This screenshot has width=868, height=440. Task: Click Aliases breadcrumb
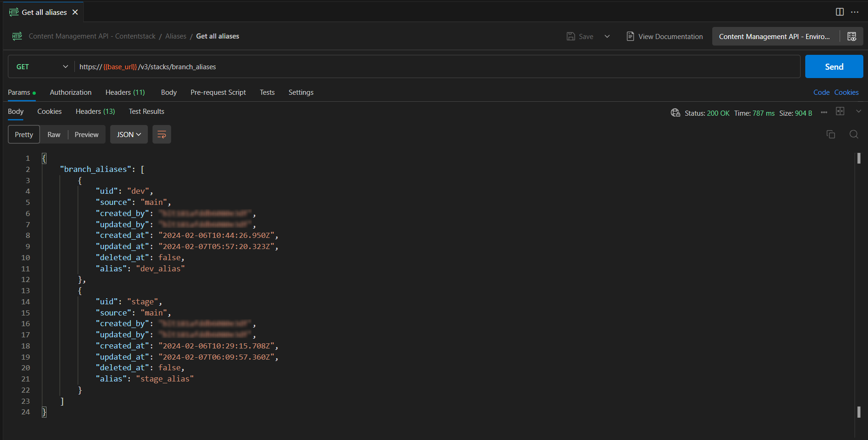176,36
